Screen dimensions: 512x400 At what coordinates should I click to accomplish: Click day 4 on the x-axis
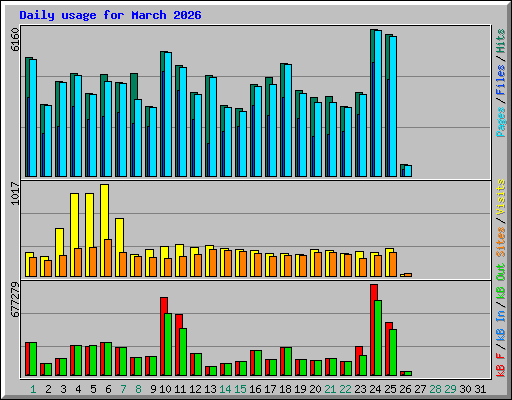(x=78, y=389)
